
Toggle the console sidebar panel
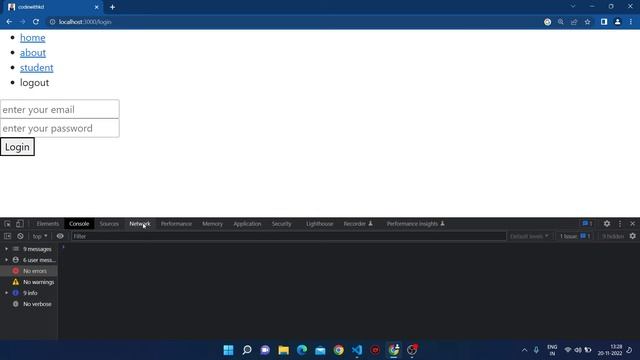click(7, 236)
